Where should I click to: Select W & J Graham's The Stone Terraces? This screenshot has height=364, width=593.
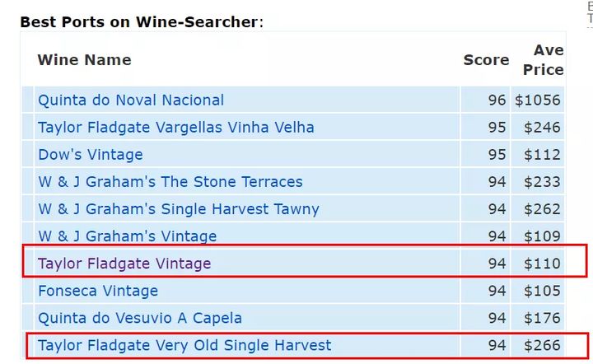170,182
